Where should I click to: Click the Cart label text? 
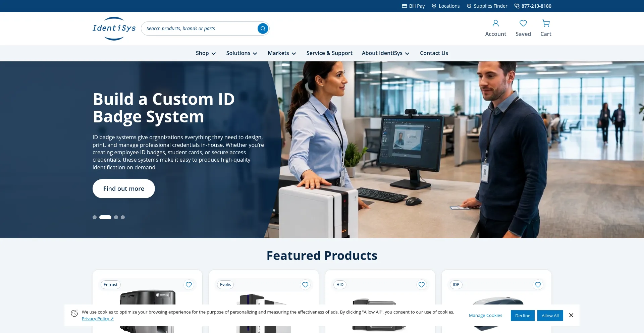pos(546,34)
